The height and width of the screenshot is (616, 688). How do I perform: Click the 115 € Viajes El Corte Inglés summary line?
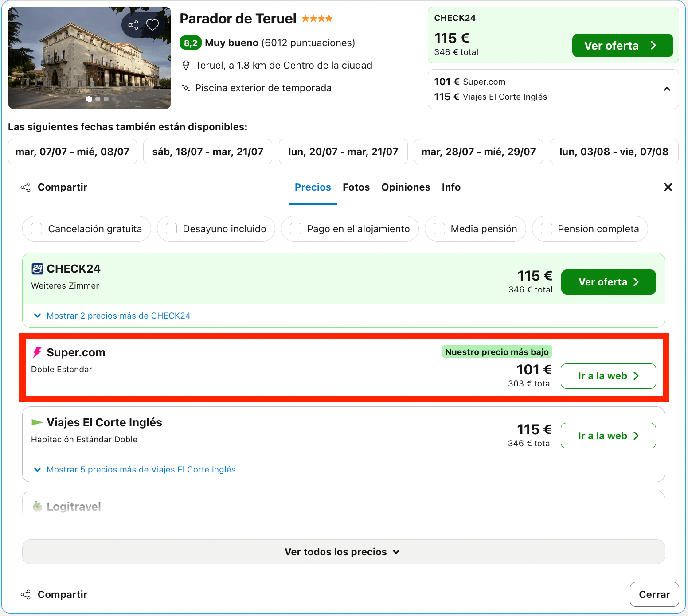point(491,97)
